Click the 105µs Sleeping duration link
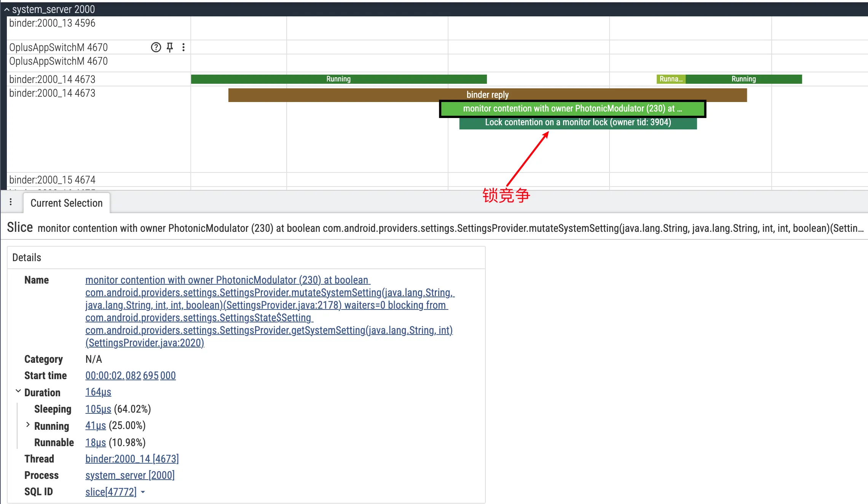 point(98,409)
